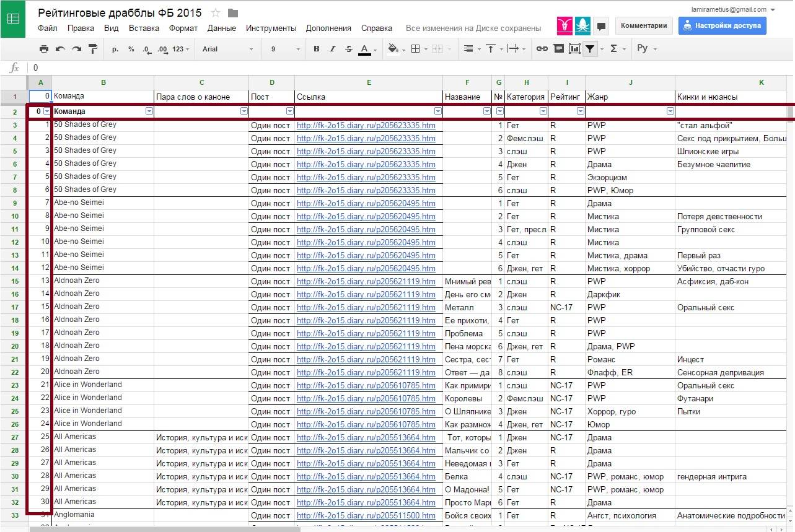Click the undo arrow icon

tap(60, 49)
